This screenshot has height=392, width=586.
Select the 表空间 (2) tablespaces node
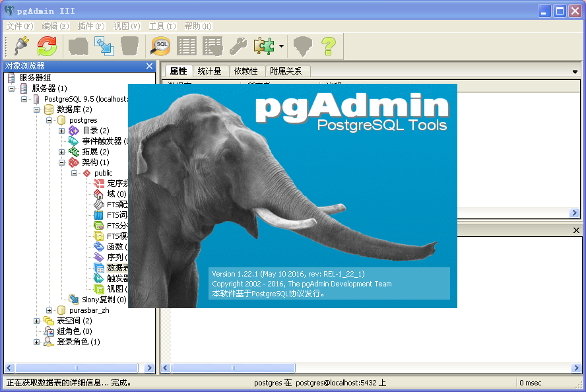[x=75, y=321]
